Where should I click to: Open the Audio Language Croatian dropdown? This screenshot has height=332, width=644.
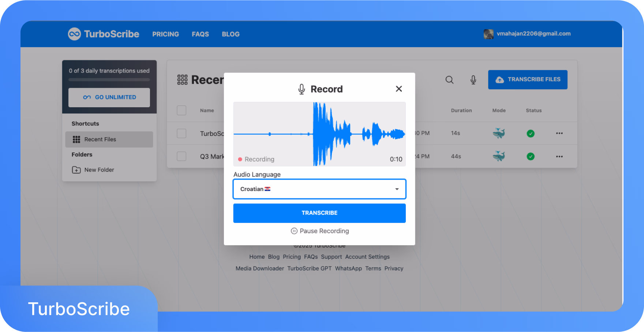tap(319, 189)
